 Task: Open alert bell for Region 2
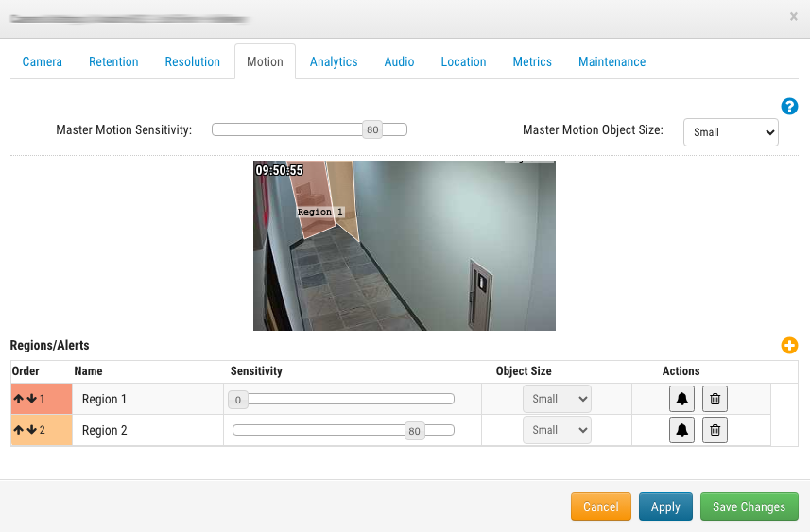(x=681, y=431)
